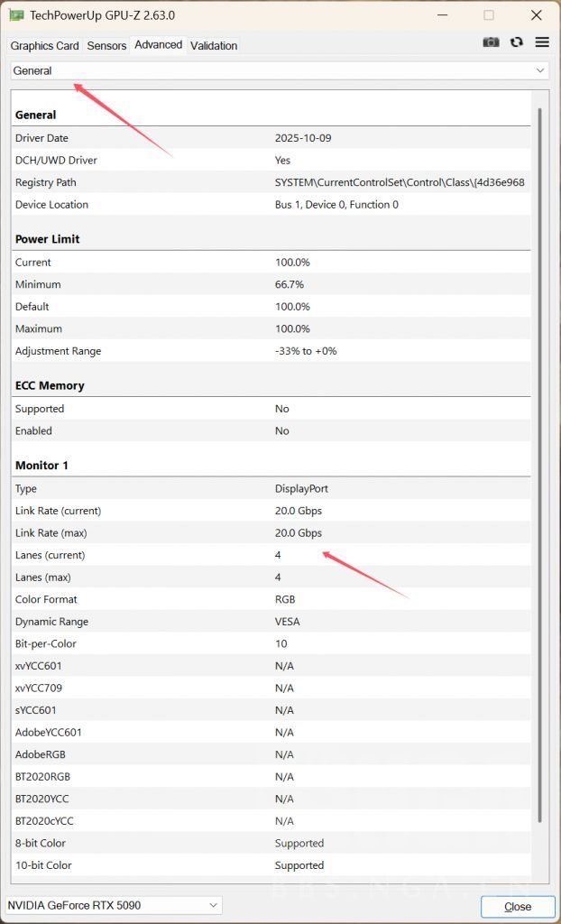This screenshot has height=924, width=561.
Task: Close the window using title bar X
Action: [x=538, y=15]
